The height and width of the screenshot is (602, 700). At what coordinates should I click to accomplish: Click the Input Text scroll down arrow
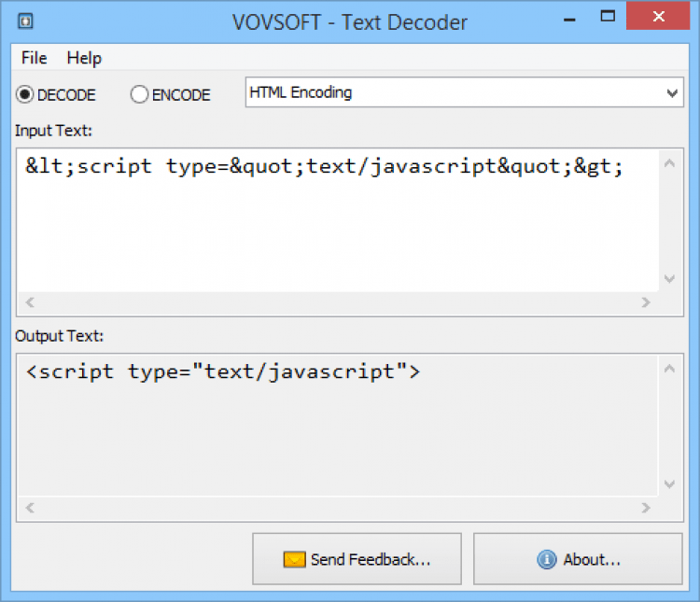669,279
